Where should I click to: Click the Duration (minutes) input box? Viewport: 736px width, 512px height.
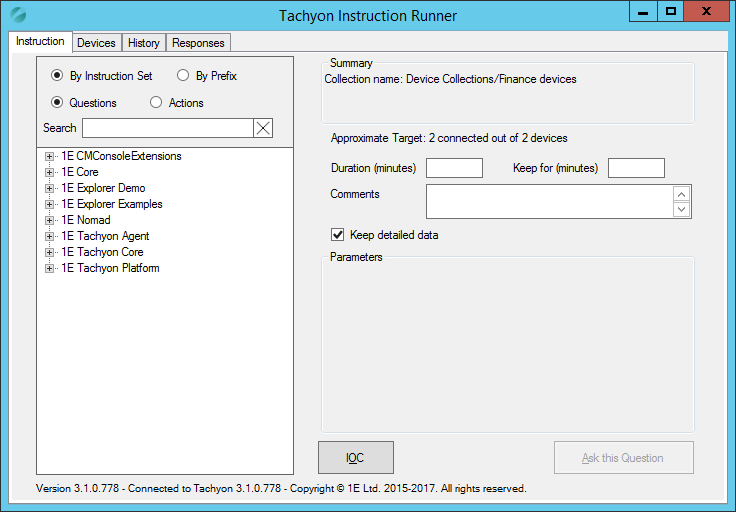click(454, 168)
